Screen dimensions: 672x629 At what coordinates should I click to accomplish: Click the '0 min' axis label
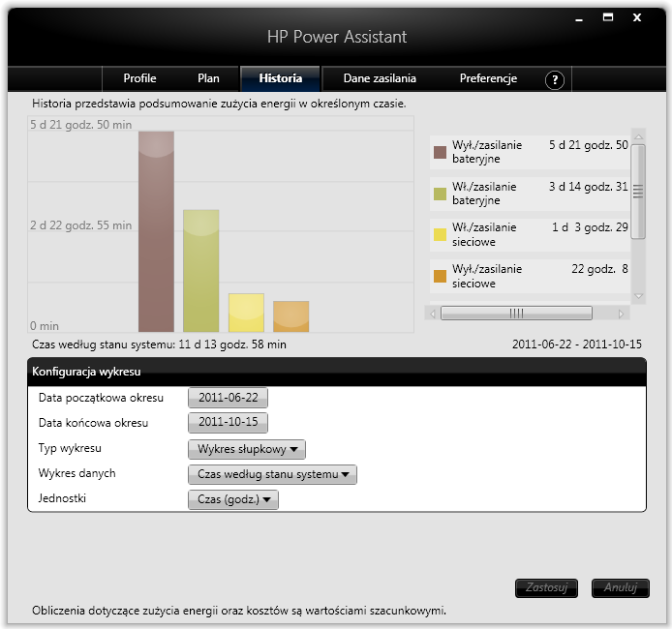(45, 326)
